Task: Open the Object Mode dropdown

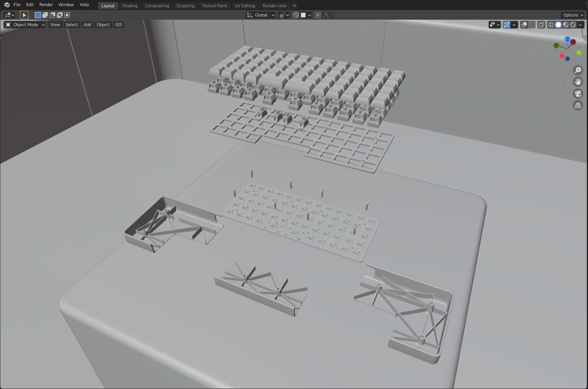Action: tap(24, 25)
